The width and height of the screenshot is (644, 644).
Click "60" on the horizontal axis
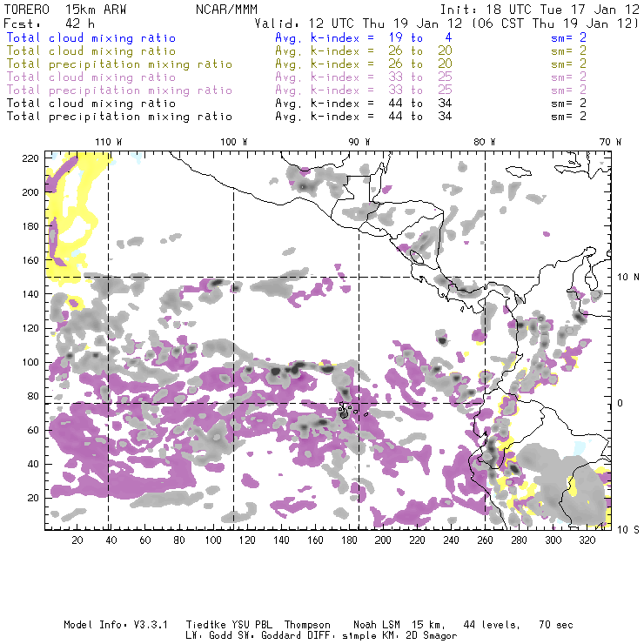[145, 540]
